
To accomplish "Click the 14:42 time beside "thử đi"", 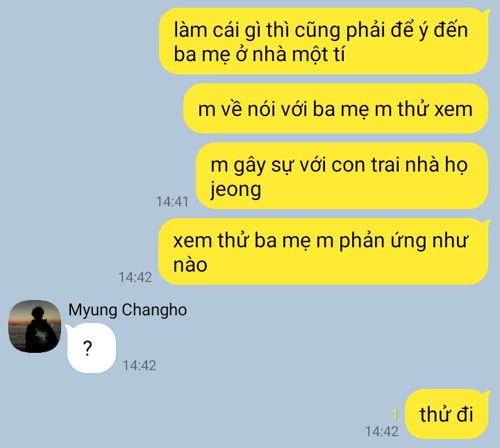I will pos(382,432).
